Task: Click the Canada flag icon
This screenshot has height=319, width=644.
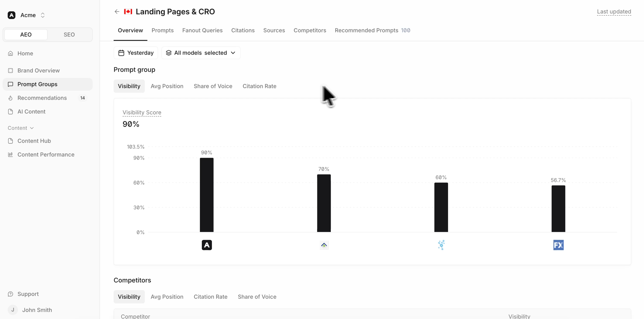Action: [128, 12]
